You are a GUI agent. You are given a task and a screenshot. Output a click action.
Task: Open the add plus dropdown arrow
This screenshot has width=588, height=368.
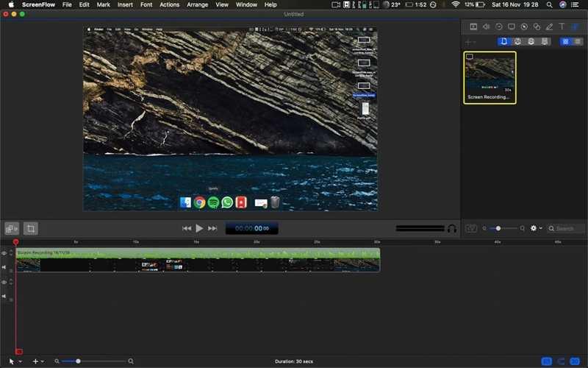43,361
